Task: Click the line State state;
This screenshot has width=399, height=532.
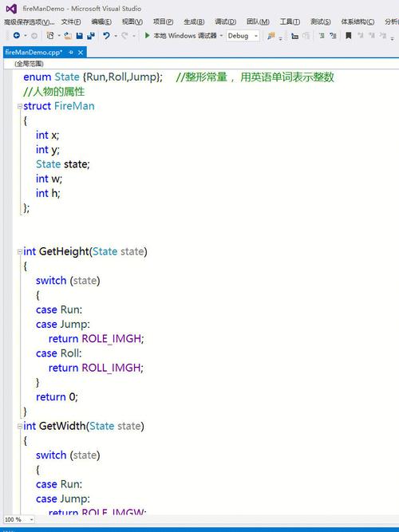Action: coord(63,164)
